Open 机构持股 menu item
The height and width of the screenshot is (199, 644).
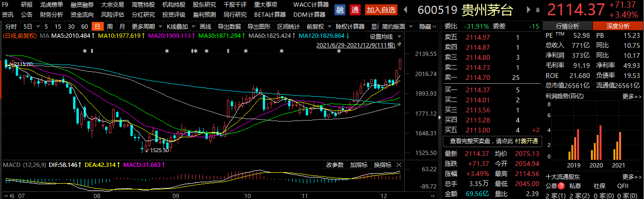[174, 4]
